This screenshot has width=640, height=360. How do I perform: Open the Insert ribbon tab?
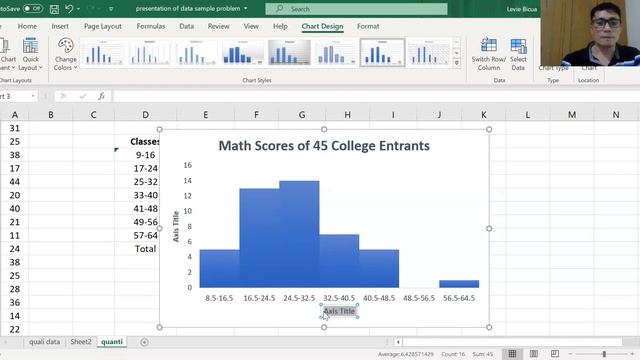point(60,26)
